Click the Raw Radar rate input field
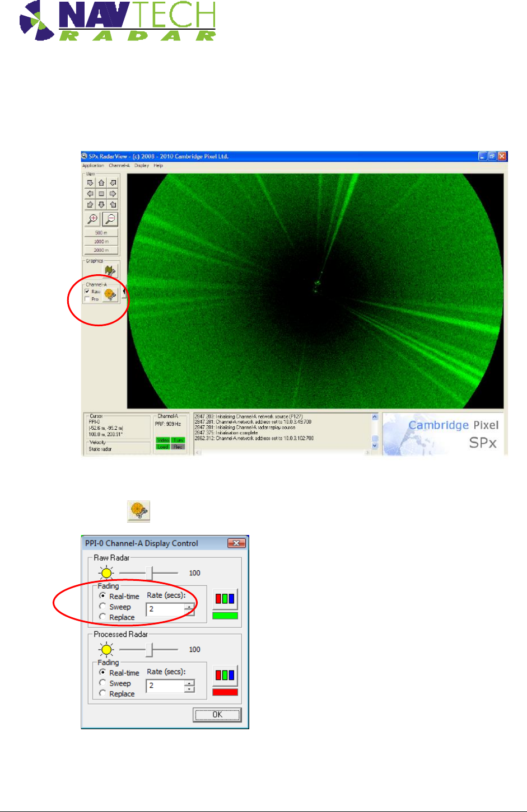The height and width of the screenshot is (812, 527). pos(166,609)
